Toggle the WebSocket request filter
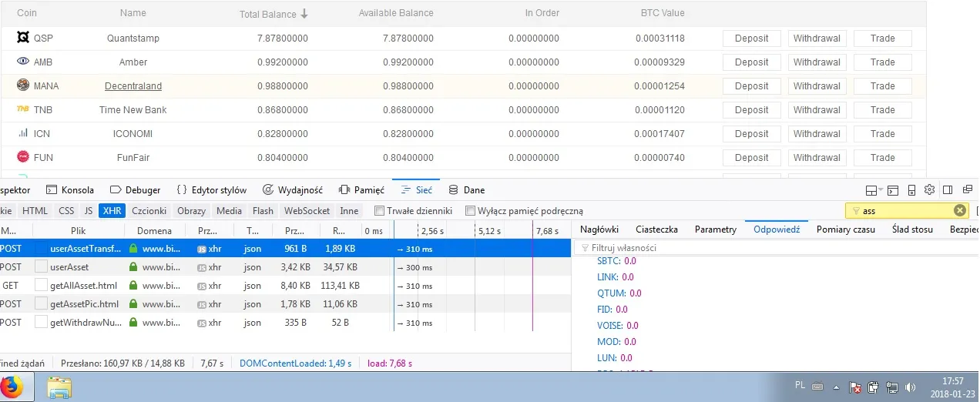980x402 pixels. pos(307,210)
